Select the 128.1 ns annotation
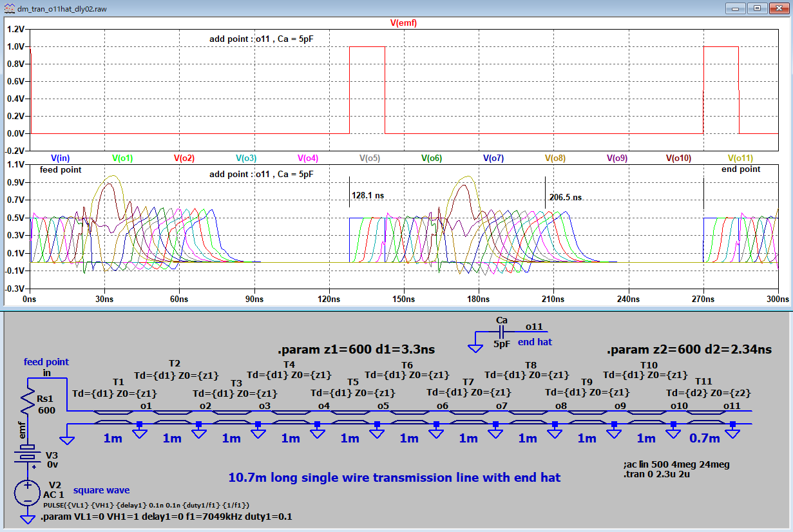Image resolution: width=793 pixels, height=532 pixels. pos(368,195)
